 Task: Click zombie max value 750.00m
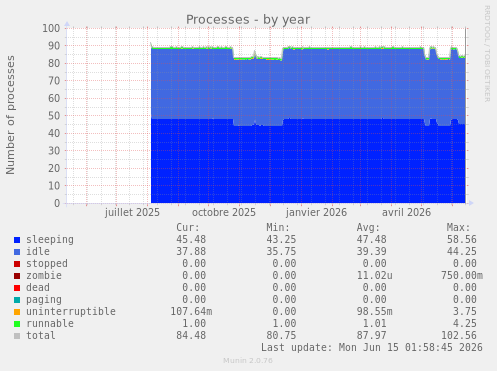click(x=462, y=275)
